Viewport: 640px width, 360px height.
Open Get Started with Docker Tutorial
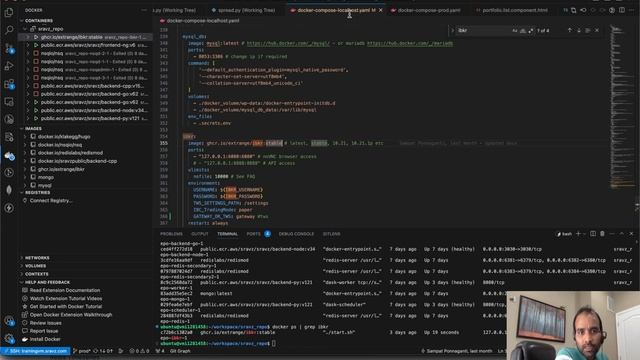(x=66, y=307)
